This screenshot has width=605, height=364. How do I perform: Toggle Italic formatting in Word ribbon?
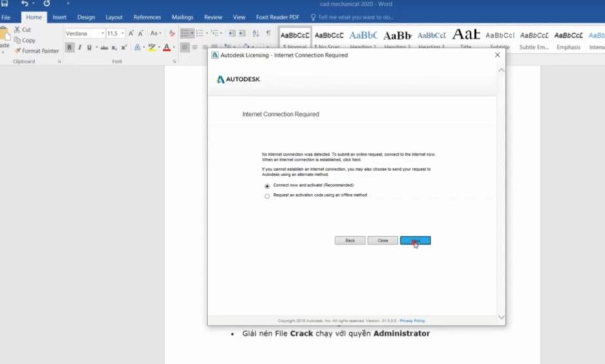(x=80, y=48)
